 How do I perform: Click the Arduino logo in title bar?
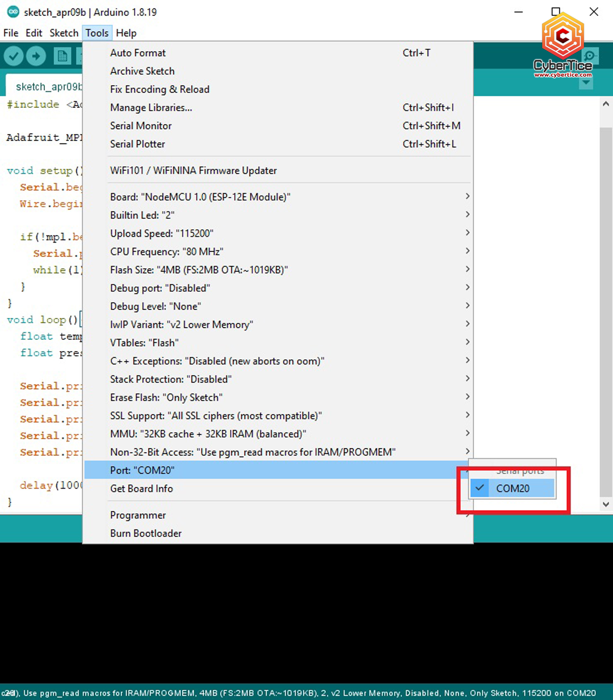pyautogui.click(x=13, y=12)
